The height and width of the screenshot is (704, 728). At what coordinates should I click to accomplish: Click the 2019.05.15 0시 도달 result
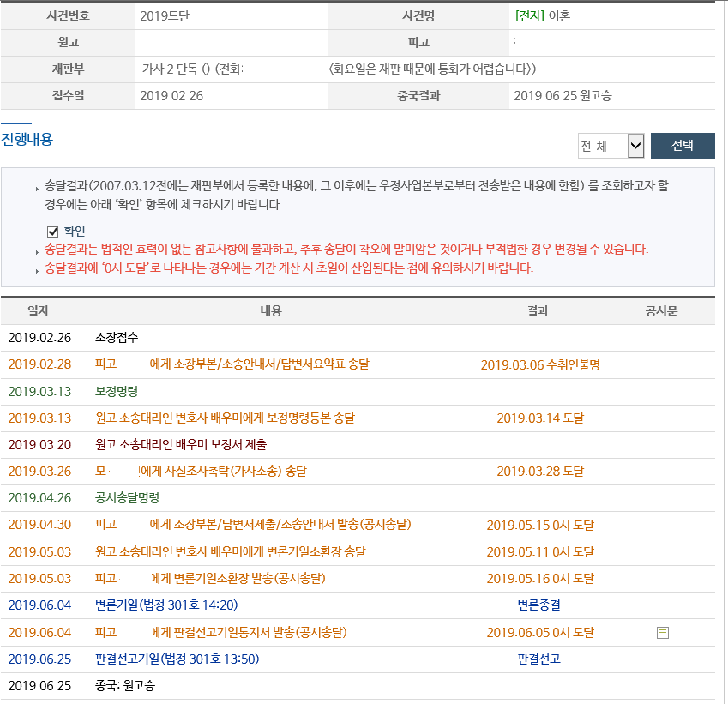[539, 525]
